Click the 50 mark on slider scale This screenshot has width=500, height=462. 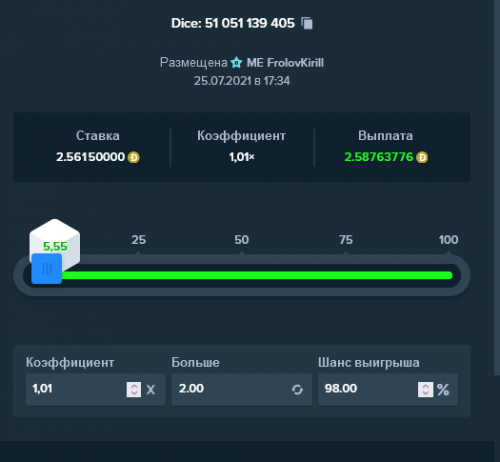tap(242, 240)
